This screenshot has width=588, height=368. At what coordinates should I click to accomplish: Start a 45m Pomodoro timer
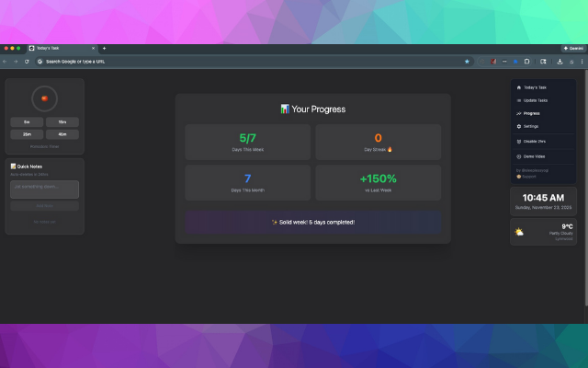[x=62, y=134]
